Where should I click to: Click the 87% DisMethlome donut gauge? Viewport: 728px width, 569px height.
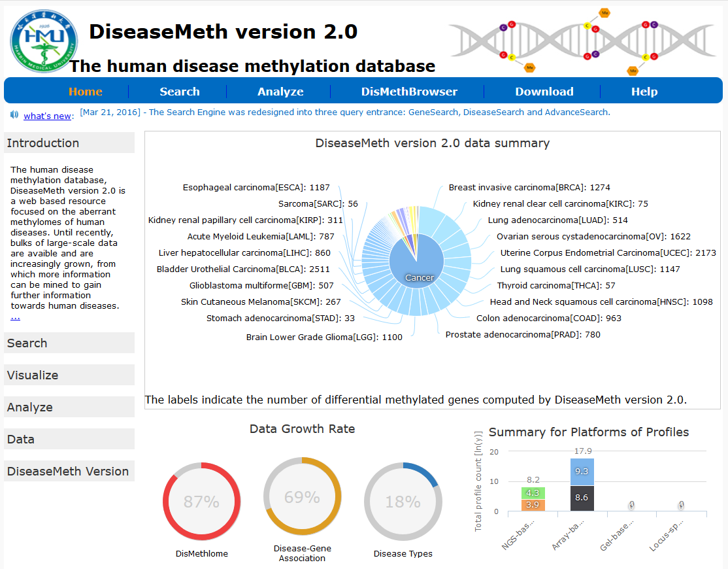tap(201, 502)
